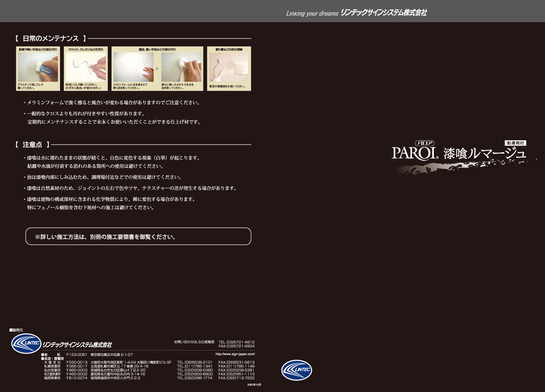
Task: Click the ■販売元 label
Action: tap(16, 330)
